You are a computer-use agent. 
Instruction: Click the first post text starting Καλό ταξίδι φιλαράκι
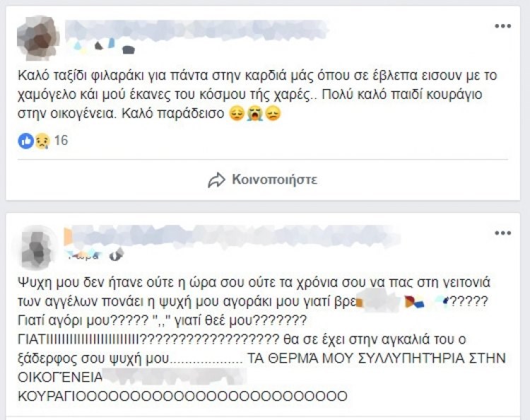257,95
